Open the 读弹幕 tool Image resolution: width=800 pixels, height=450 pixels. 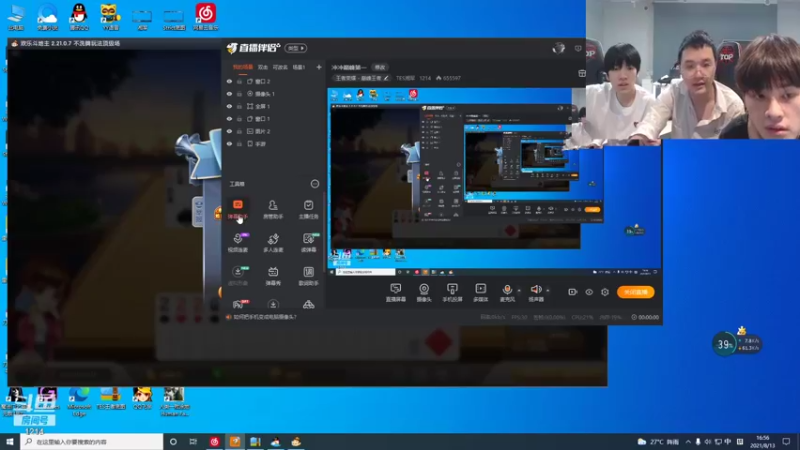click(x=308, y=242)
